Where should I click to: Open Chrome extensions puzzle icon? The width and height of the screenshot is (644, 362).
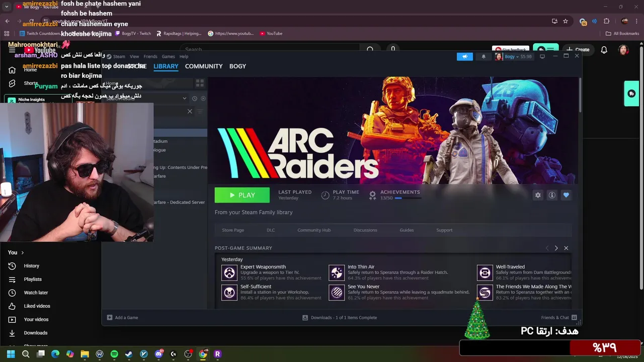(606, 21)
